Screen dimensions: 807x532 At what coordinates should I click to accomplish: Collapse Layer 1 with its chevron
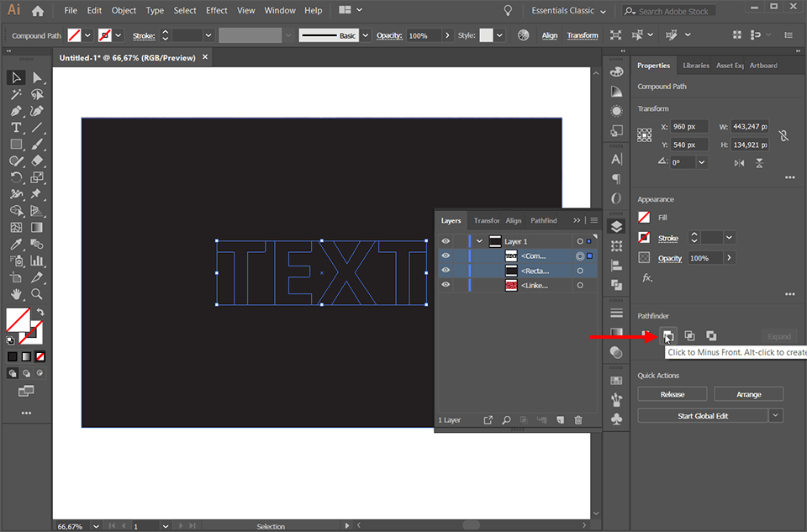pos(479,240)
